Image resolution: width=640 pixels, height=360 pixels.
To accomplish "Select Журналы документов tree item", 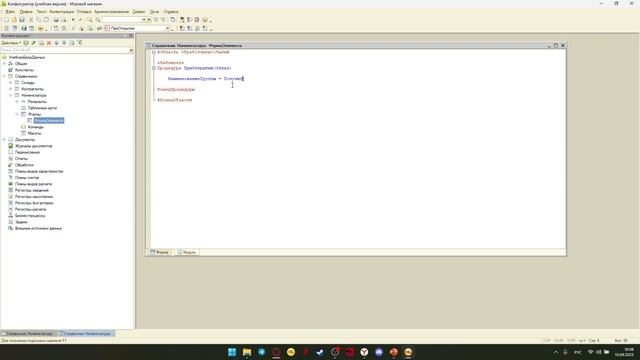I will [x=33, y=146].
